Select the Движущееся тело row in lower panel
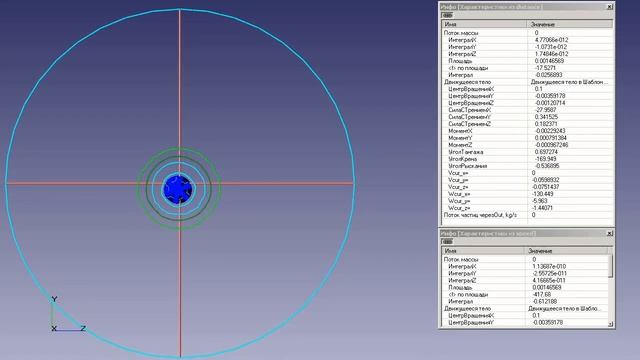640x360 pixels. point(525,309)
